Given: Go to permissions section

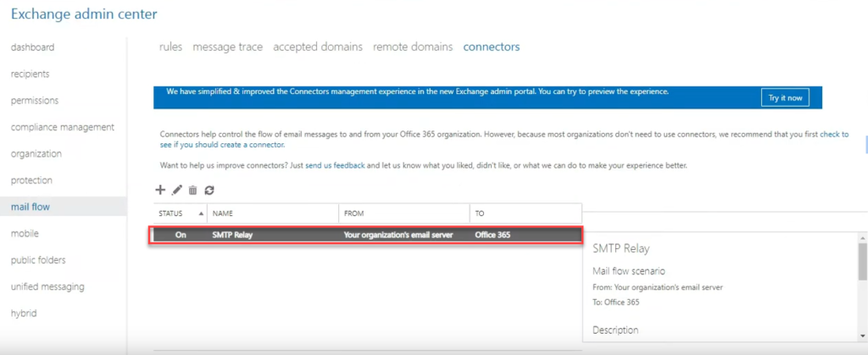Looking at the screenshot, I should [35, 100].
